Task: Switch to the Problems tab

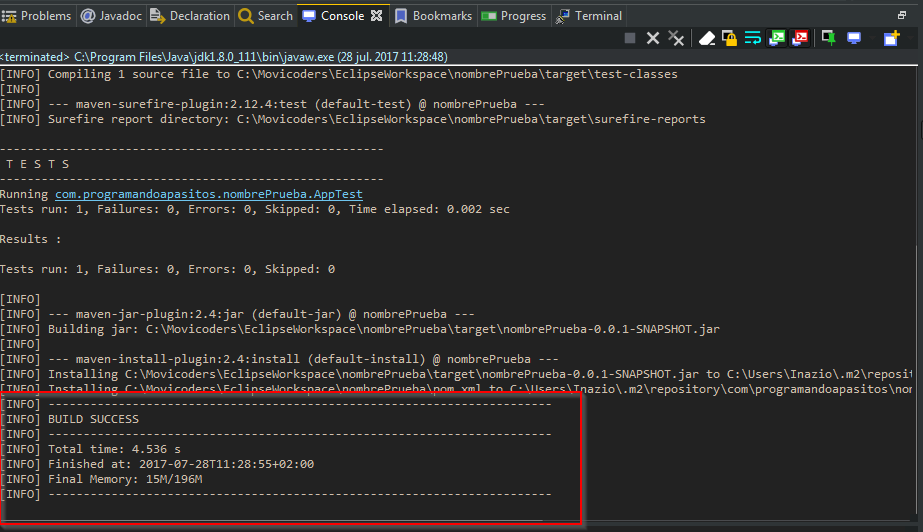Action: pos(36,16)
